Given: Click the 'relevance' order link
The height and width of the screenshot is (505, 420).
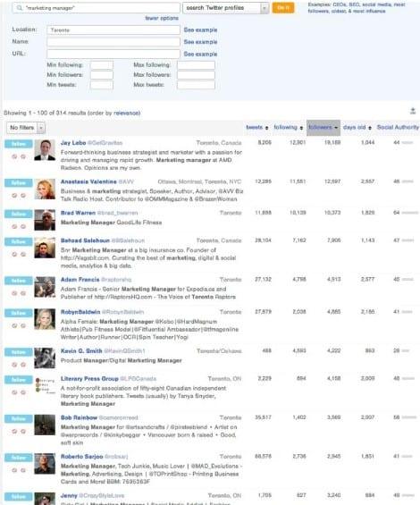Looking at the screenshot, I should coord(126,113).
